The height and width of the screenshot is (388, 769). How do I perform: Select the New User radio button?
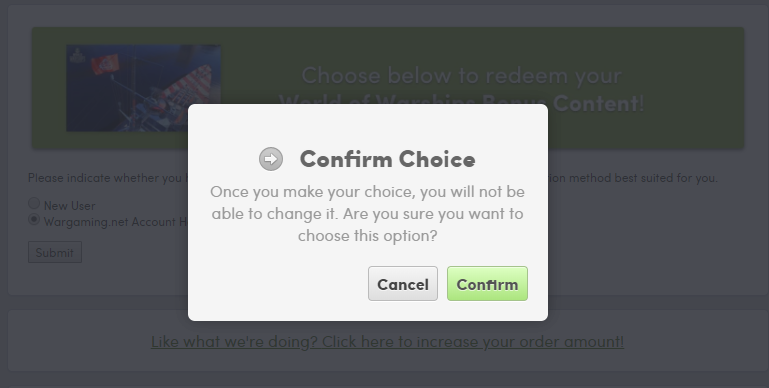pyautogui.click(x=34, y=203)
